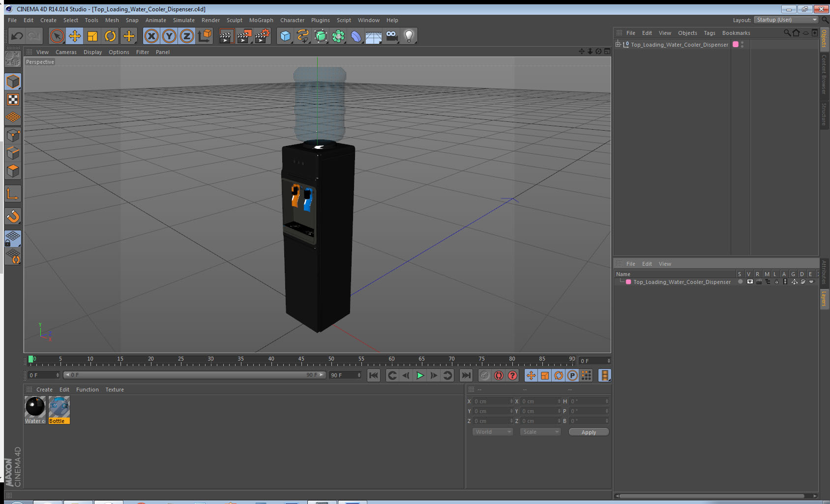Image resolution: width=830 pixels, height=504 pixels.
Task: Render the active view
Action: 226,36
